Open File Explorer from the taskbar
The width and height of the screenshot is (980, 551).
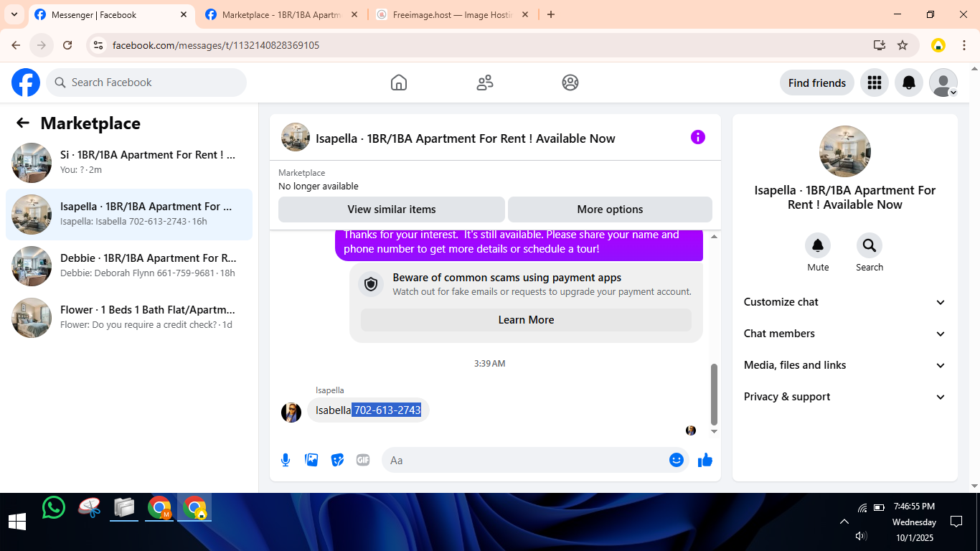(x=124, y=508)
